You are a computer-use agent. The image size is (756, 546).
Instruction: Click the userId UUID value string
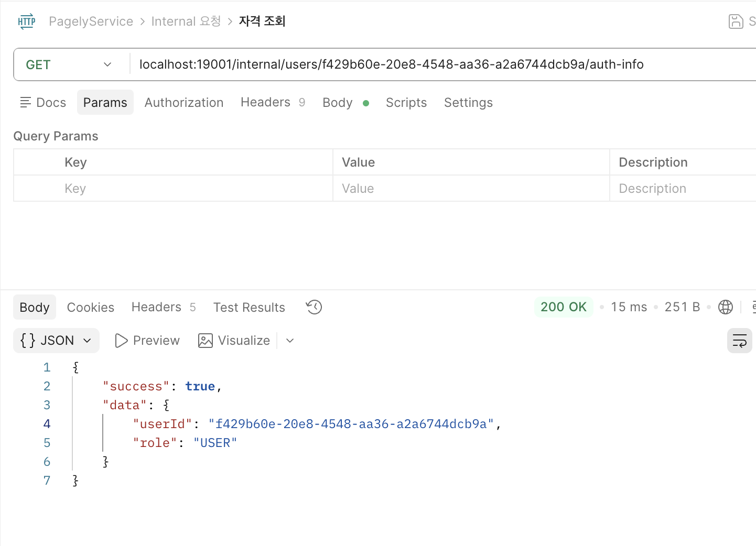[351, 424]
